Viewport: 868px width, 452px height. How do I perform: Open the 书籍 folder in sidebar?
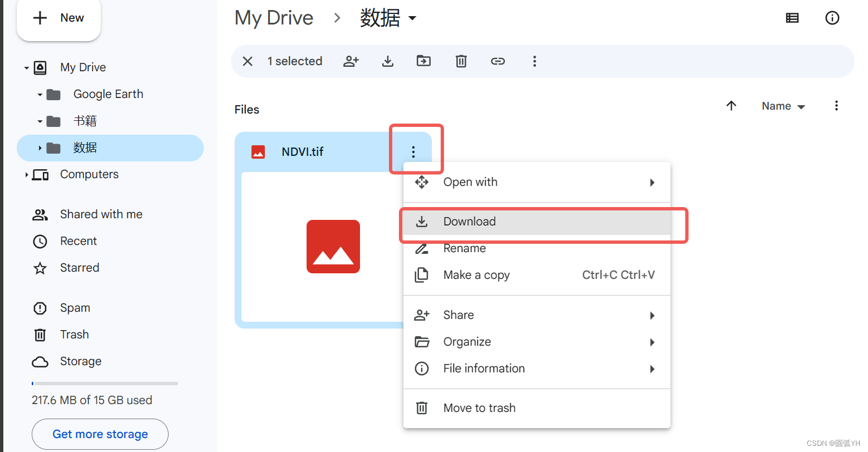[85, 121]
